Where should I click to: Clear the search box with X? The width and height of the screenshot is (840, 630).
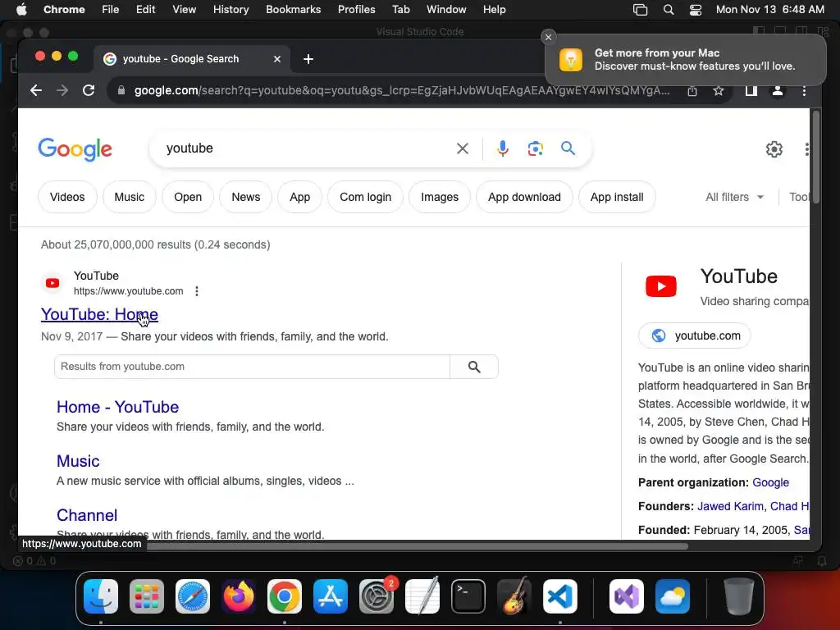463,148
